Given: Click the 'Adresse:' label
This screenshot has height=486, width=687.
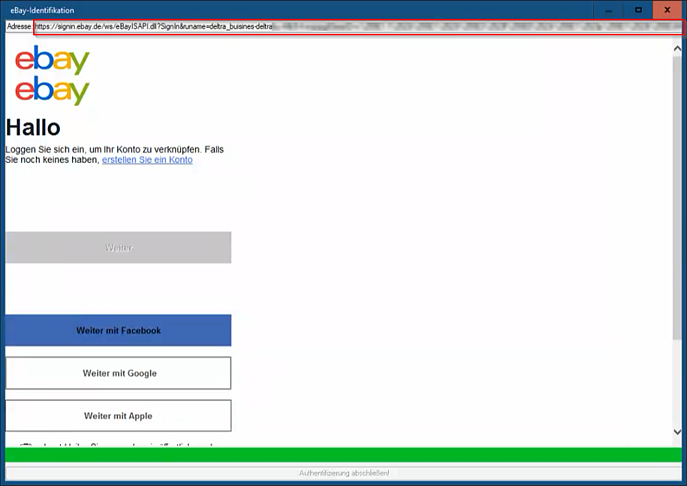Looking at the screenshot, I should click(19, 27).
